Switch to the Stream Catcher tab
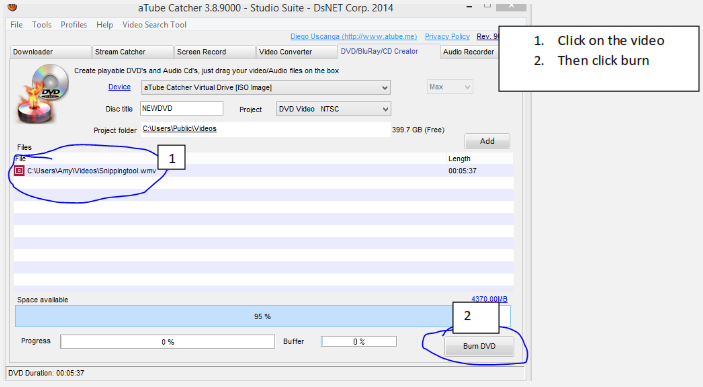The height and width of the screenshot is (387, 703). [x=133, y=52]
